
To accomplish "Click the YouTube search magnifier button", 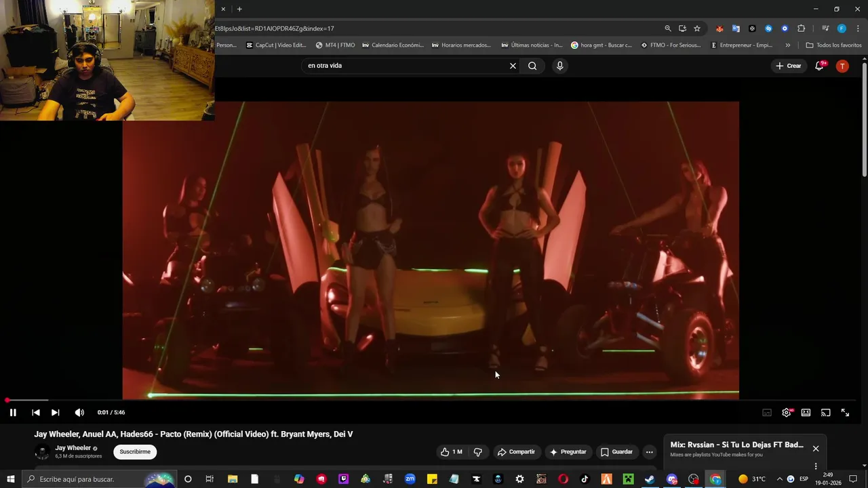I will click(532, 66).
